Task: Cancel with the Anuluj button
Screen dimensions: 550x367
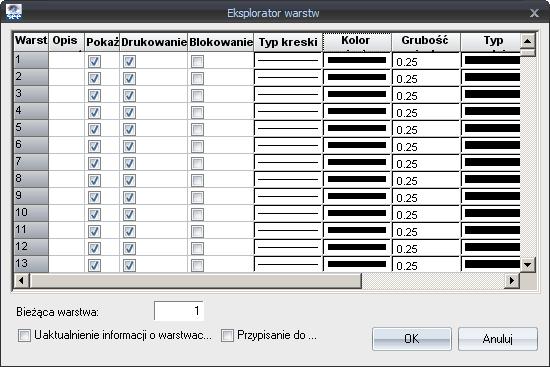Action: click(498, 339)
